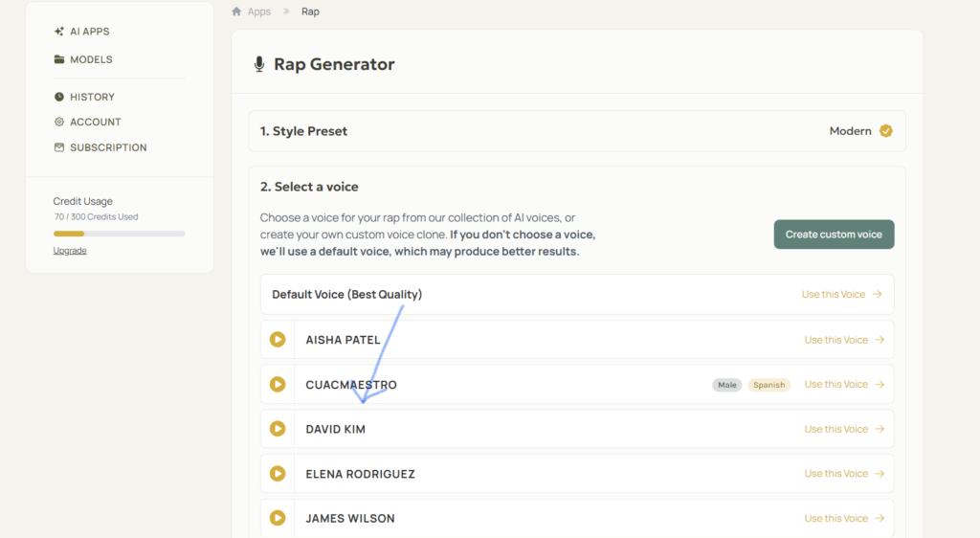Viewport: 980px width, 538px height.
Task: Click the History clock icon
Action: [58, 97]
